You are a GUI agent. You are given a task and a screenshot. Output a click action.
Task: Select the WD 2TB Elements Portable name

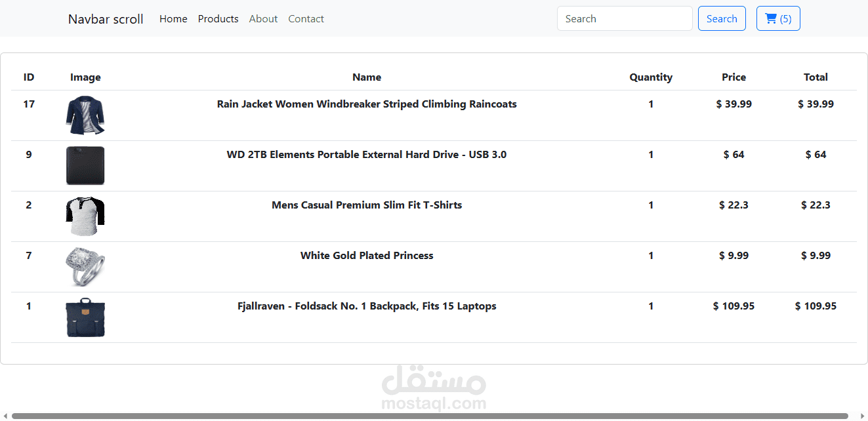click(x=367, y=155)
